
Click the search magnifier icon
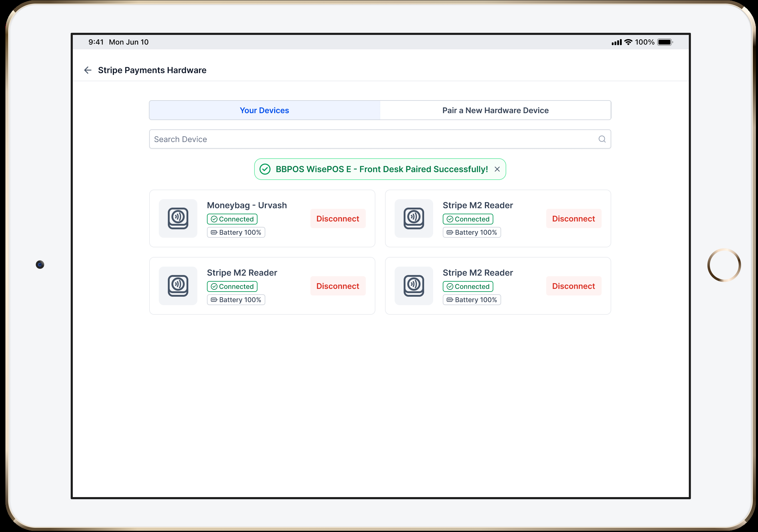point(602,139)
